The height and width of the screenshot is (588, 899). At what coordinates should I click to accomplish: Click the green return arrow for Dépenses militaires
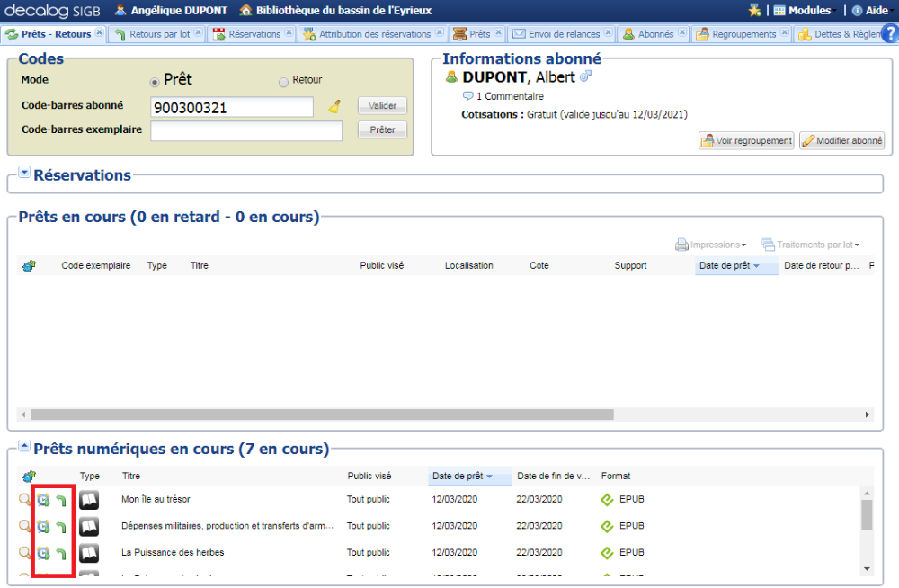pyautogui.click(x=61, y=526)
